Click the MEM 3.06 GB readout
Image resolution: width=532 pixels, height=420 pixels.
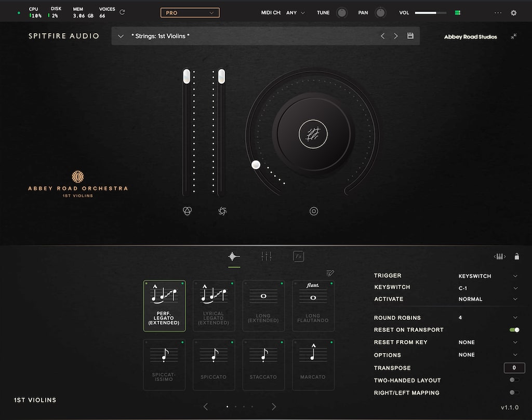[83, 12]
